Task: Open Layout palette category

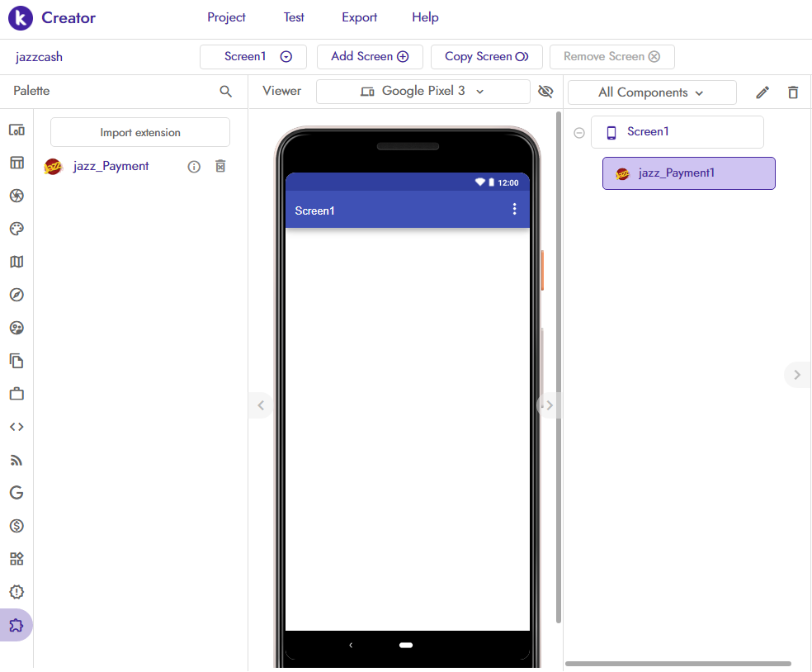Action: [17, 163]
